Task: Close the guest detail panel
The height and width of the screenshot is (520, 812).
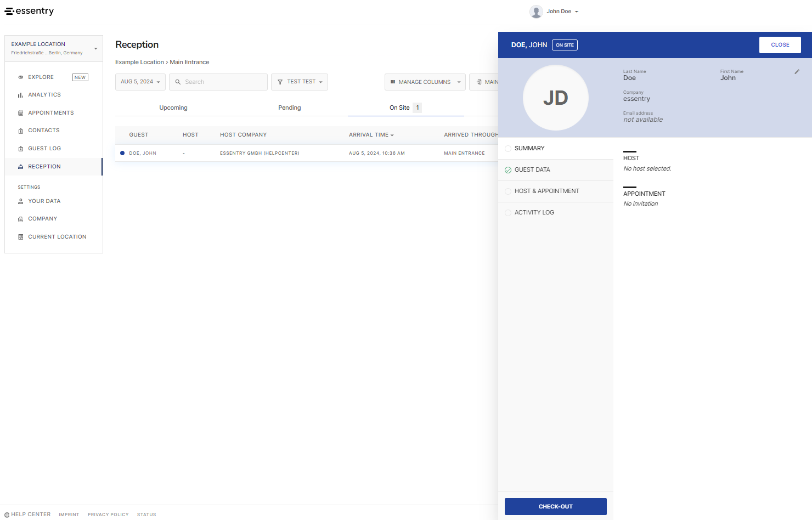Action: coord(780,45)
